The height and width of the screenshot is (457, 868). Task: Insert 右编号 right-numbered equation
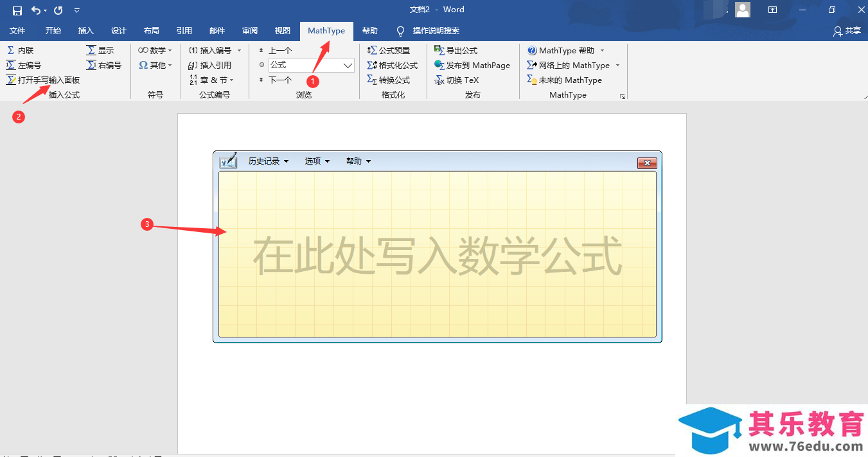(x=104, y=65)
